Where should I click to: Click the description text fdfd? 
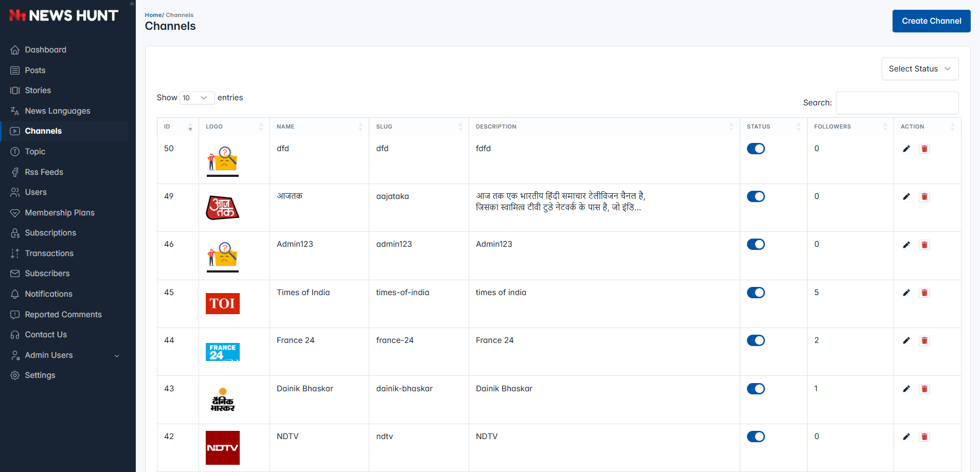(x=483, y=149)
